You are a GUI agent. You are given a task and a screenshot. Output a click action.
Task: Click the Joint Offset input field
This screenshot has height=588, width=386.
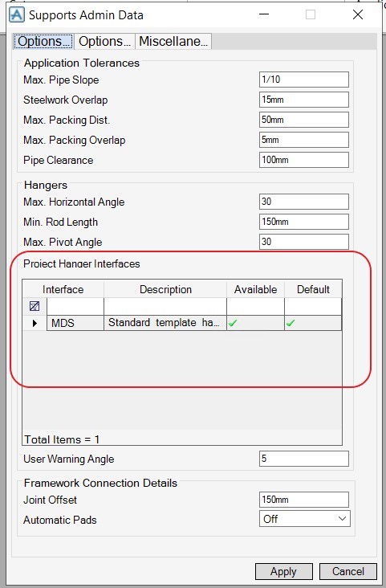[304, 500]
